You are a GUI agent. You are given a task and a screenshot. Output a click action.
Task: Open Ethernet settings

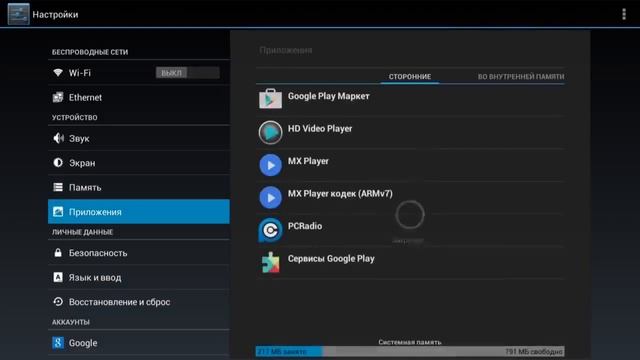tap(139, 97)
